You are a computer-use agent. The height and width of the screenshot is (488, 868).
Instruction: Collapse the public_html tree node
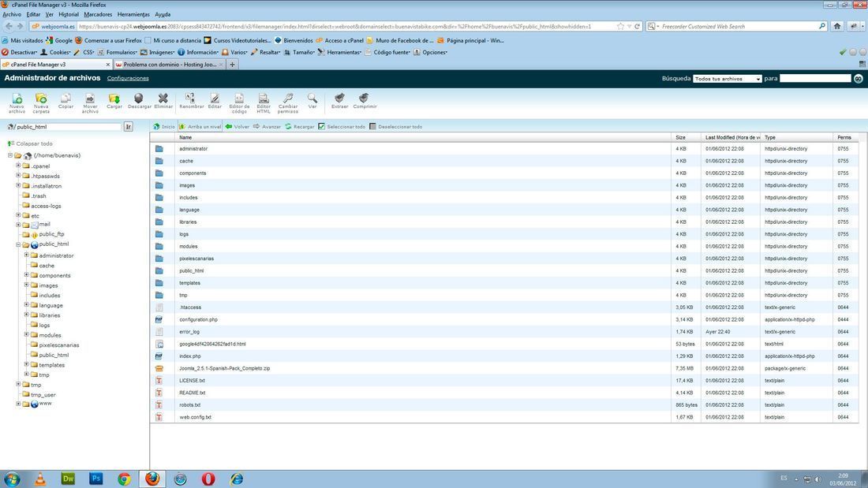(x=18, y=244)
